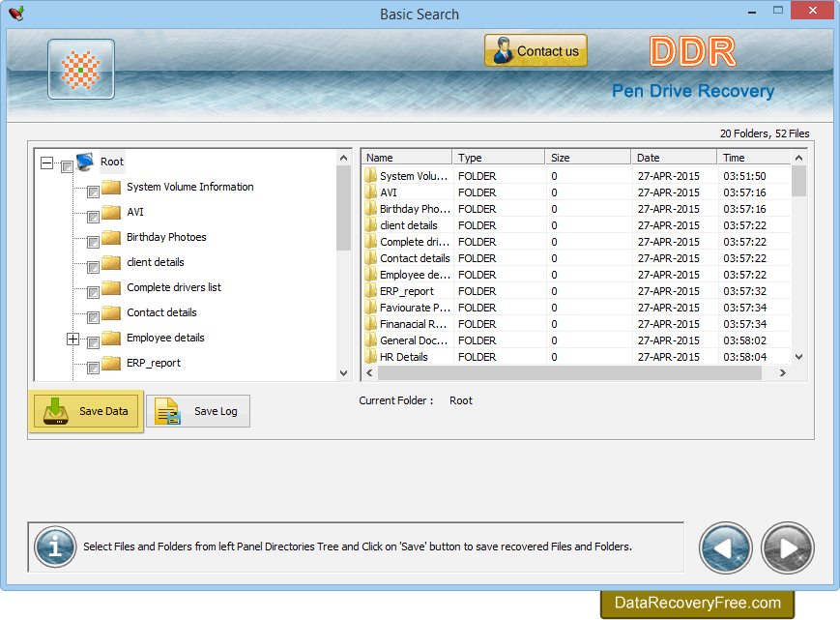Check the Contact details checkbox

tap(93, 318)
